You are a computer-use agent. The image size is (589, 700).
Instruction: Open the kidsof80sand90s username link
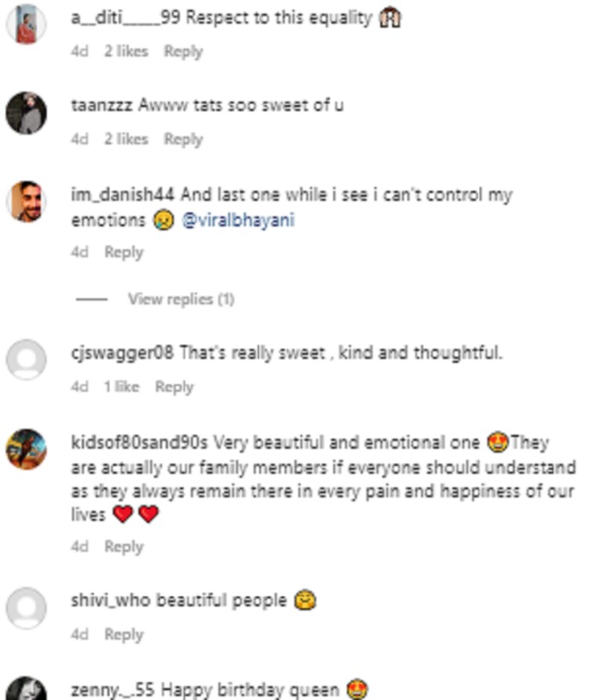[139, 443]
